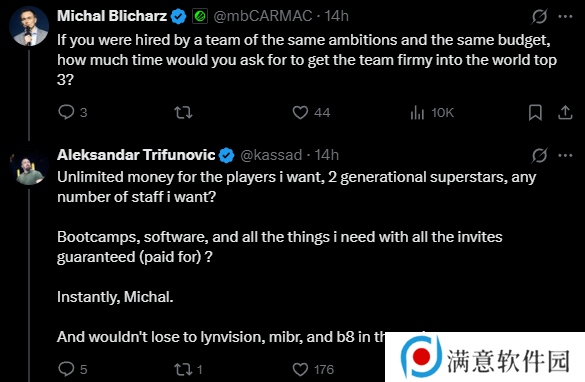The width and height of the screenshot is (585, 382).
Task: Expand more options on Aleksandar Trifunovic's reply
Action: [x=566, y=155]
